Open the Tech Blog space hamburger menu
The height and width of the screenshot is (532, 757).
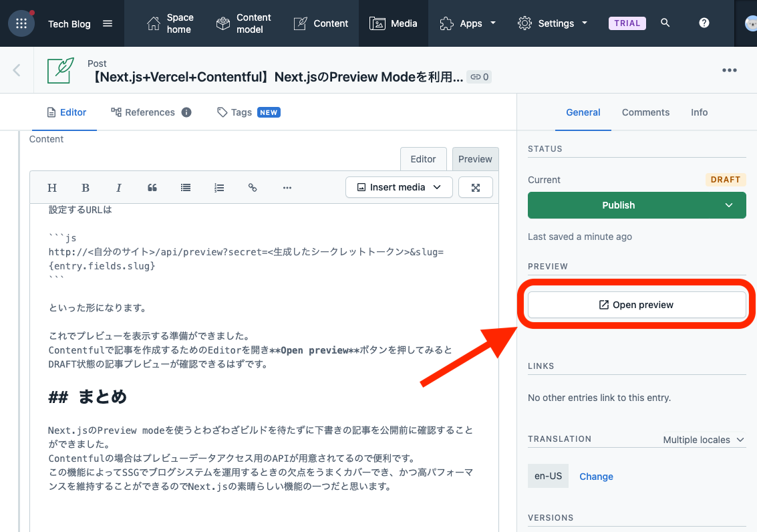pyautogui.click(x=108, y=23)
